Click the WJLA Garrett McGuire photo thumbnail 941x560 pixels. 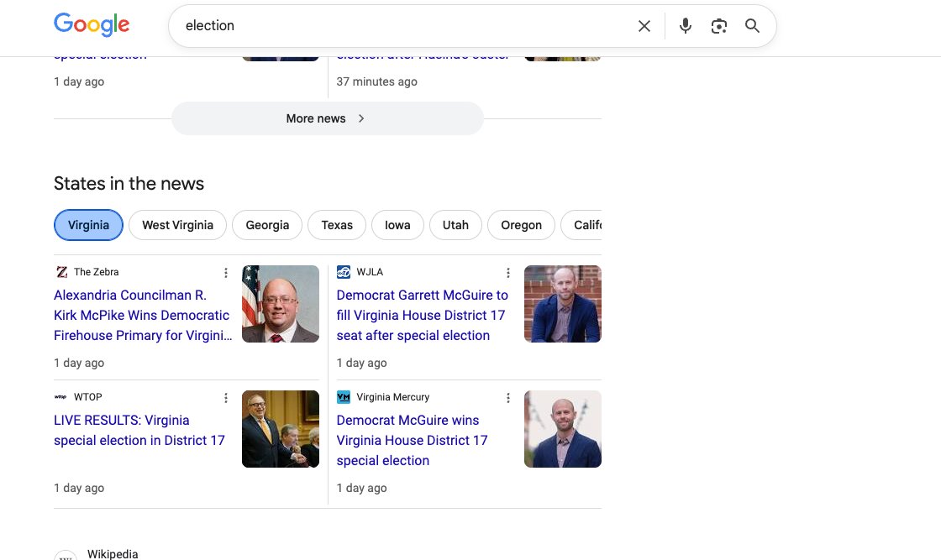562,304
